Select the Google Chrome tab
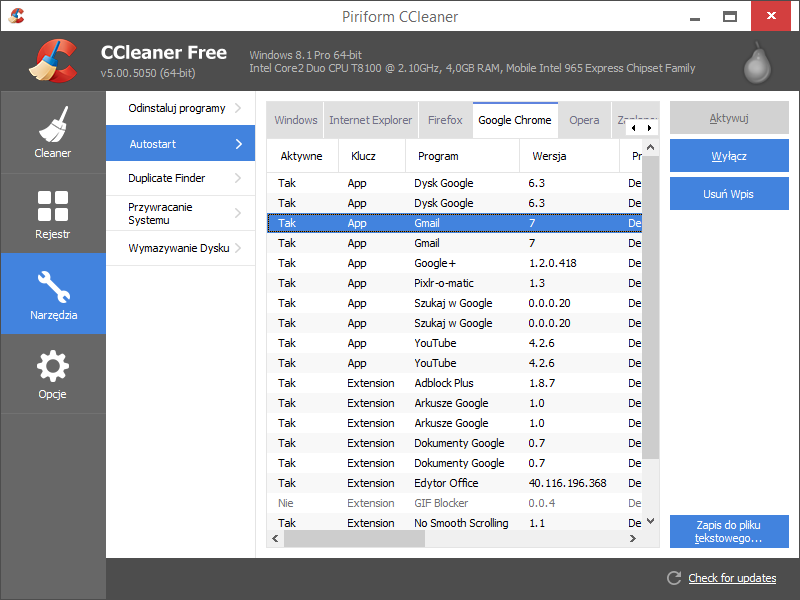 coord(515,120)
